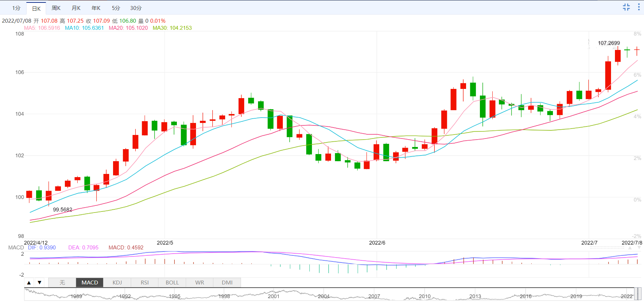Open the 年K yearly candlestick tab

(x=96, y=8)
